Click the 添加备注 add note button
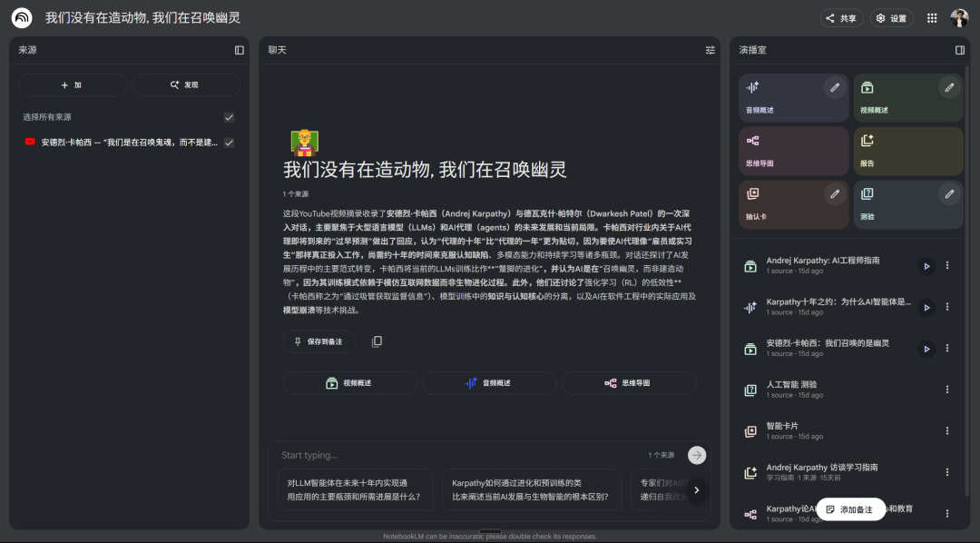980x543 pixels. [850, 509]
